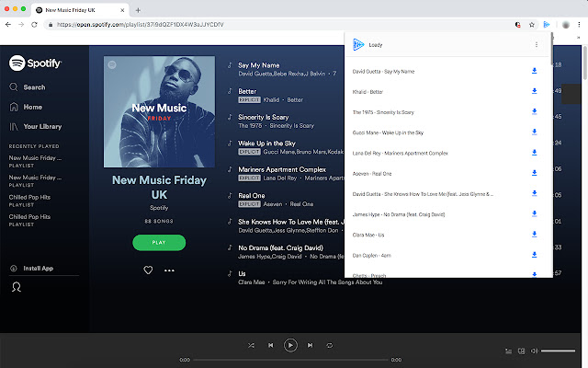Open Your Library in sidebar

click(36, 127)
